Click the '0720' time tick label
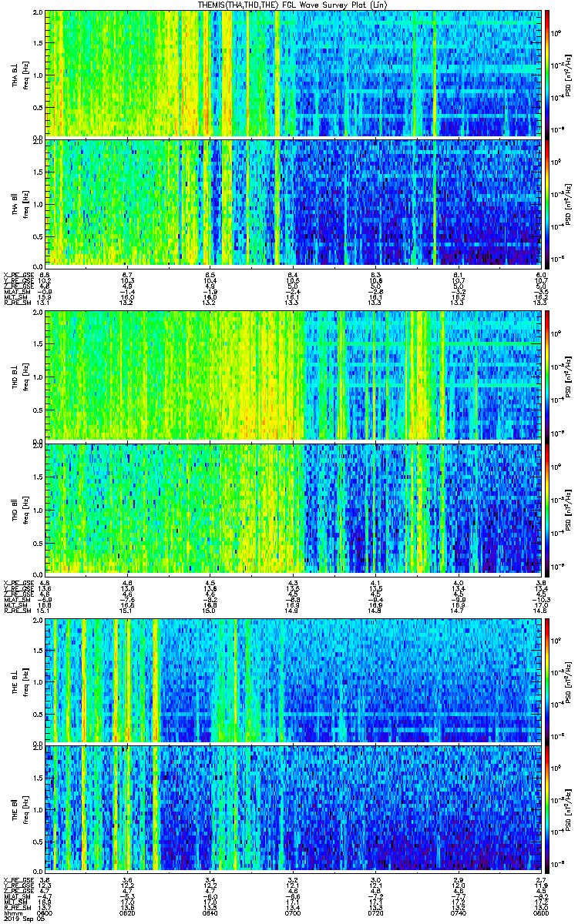The width and height of the screenshot is (578, 924). coord(375,912)
